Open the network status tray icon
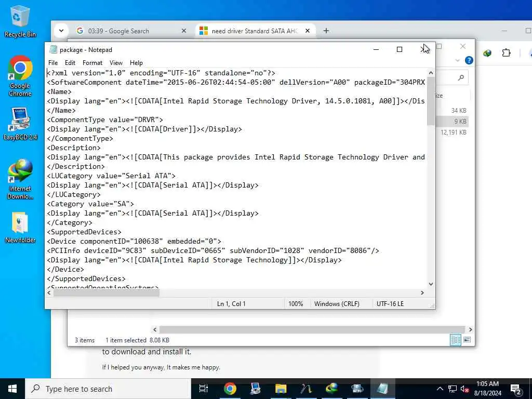 coord(453,389)
